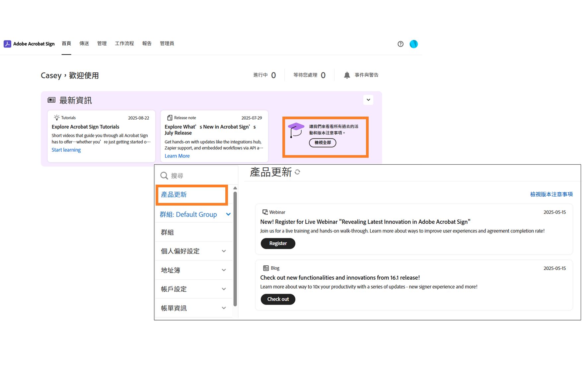Go to the 首頁 tab

[66, 44]
